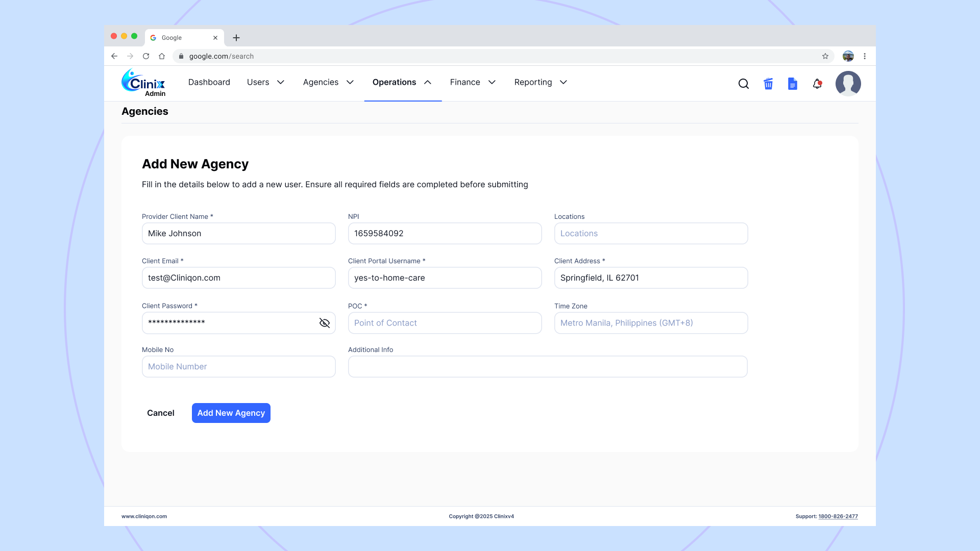This screenshot has height=551, width=980.
Task: Open the blue document icon
Action: [793, 84]
